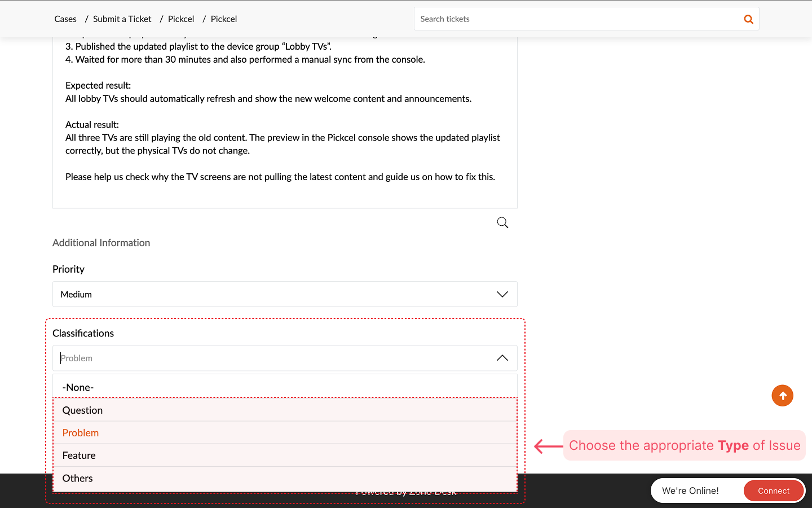Open the We're Online! chat widget
The width and height of the screenshot is (812, 508).
[690, 491]
